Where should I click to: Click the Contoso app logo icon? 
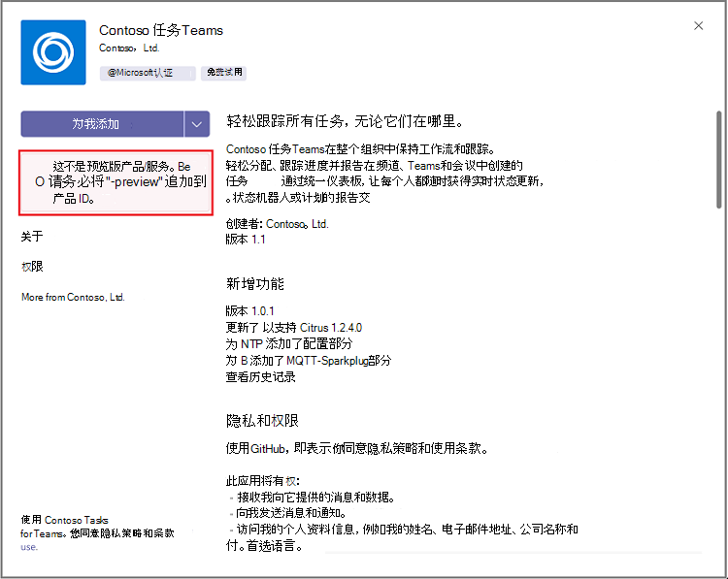point(53,52)
